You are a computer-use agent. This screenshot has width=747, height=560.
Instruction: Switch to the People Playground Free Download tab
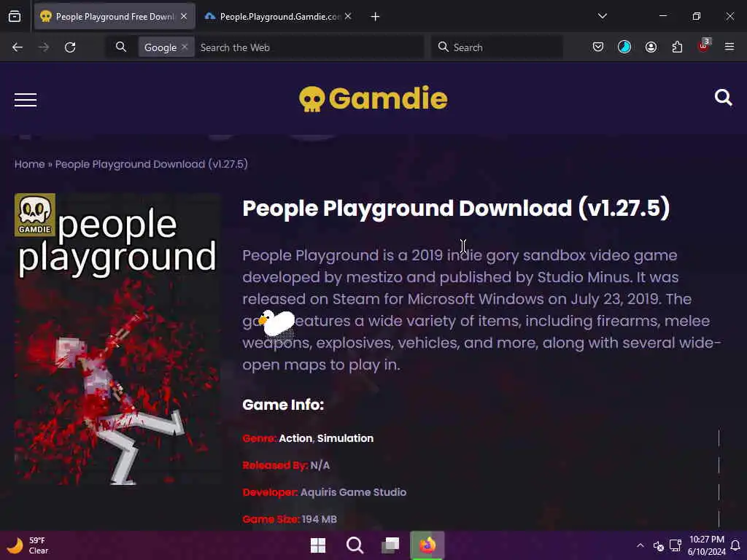(x=115, y=17)
